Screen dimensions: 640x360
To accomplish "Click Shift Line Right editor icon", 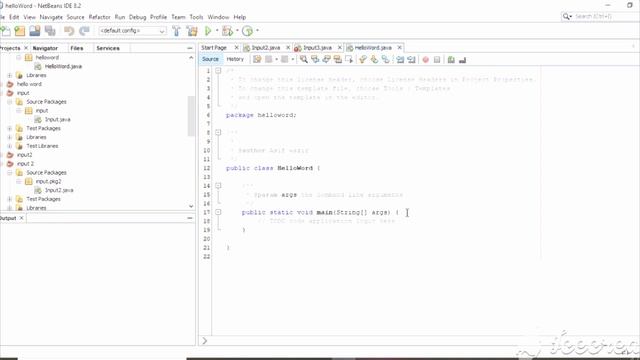I will (x=411, y=60).
